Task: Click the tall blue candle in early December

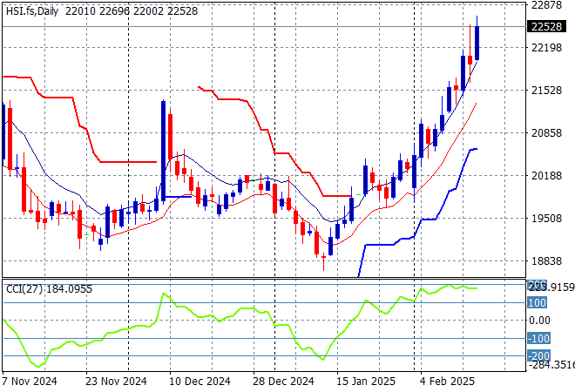Action: pos(163,151)
